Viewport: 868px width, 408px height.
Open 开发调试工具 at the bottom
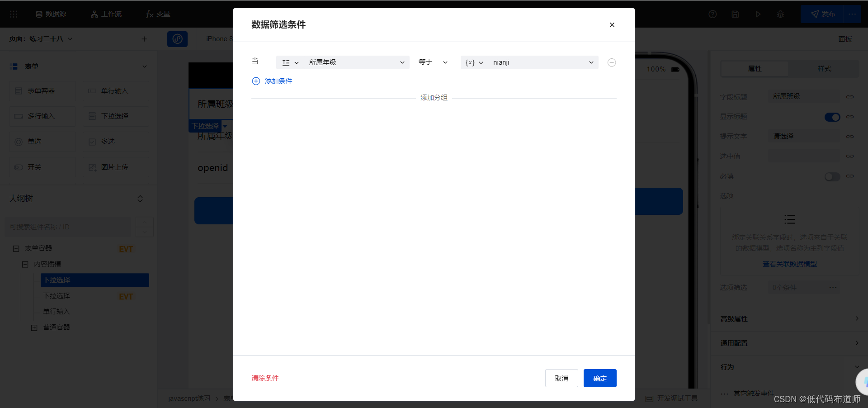[672, 399]
